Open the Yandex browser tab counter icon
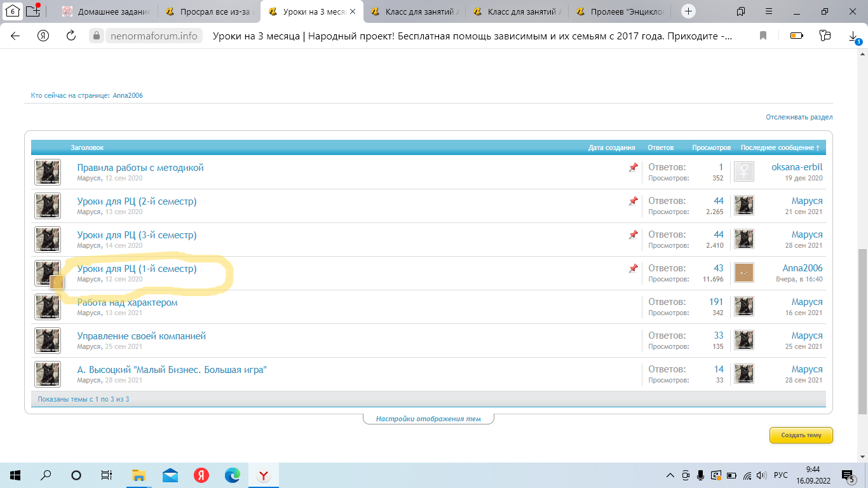The width and height of the screenshot is (868, 488). [x=12, y=11]
